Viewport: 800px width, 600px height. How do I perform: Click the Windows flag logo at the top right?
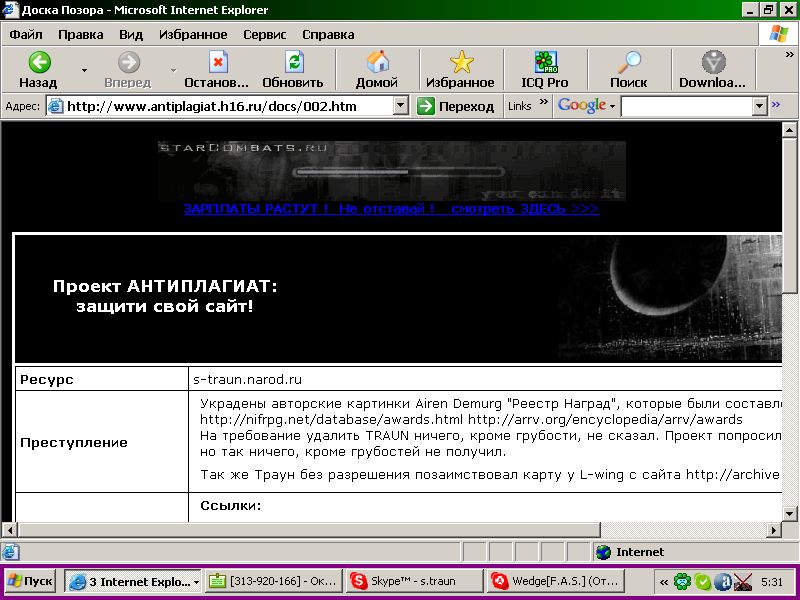[779, 34]
